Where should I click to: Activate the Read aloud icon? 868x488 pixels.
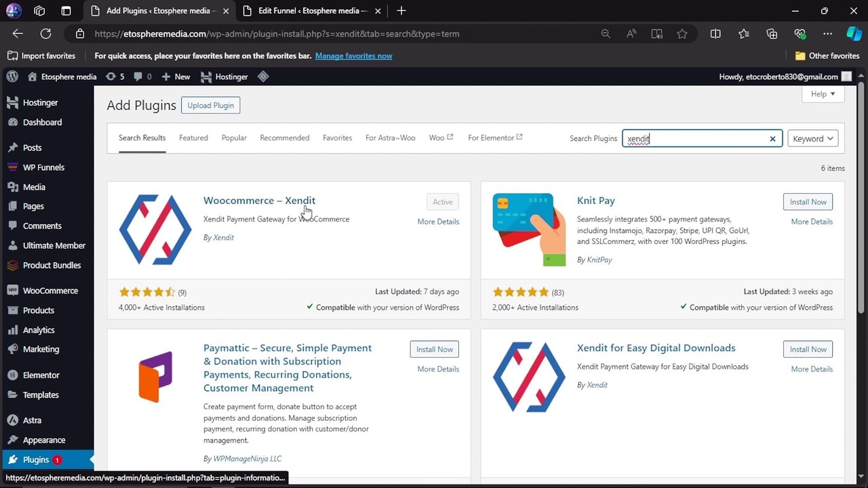[631, 34]
